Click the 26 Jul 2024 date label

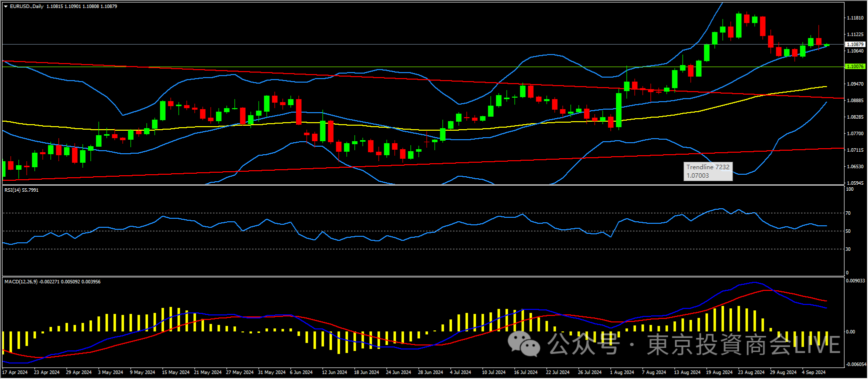pyautogui.click(x=590, y=372)
